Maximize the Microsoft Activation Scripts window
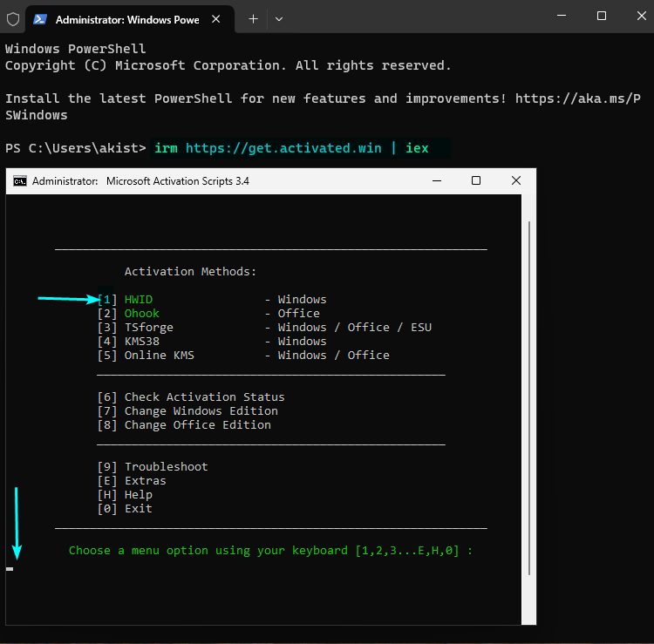Screen dimensions: 654x644 (476, 181)
